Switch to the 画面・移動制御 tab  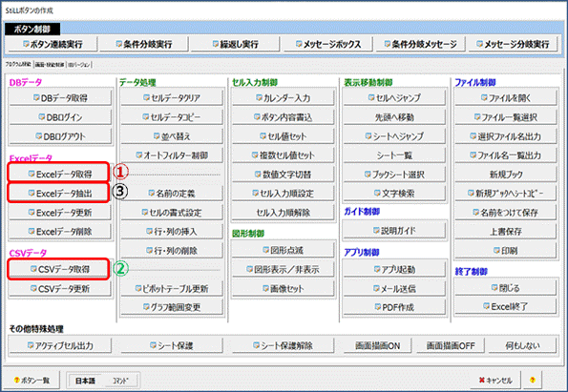[50, 65]
